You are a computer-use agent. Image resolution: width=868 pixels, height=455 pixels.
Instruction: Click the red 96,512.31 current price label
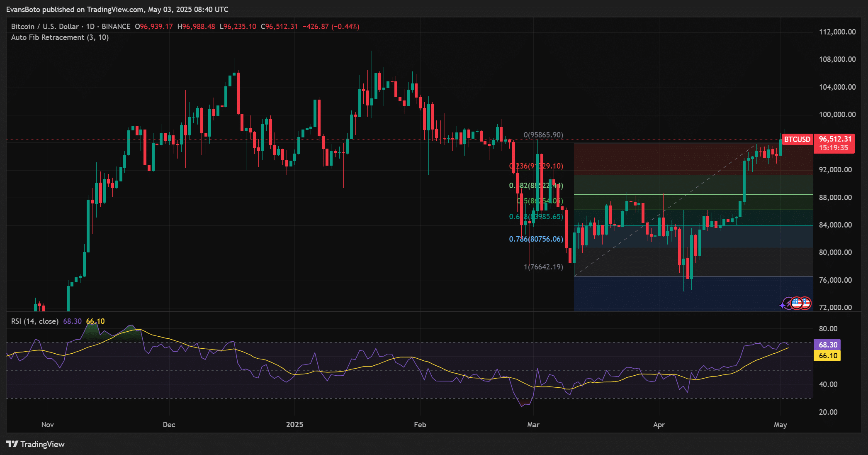834,139
